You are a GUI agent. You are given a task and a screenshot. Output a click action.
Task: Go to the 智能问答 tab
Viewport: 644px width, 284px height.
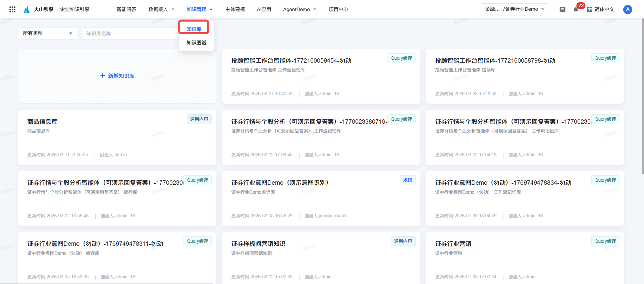(x=126, y=9)
